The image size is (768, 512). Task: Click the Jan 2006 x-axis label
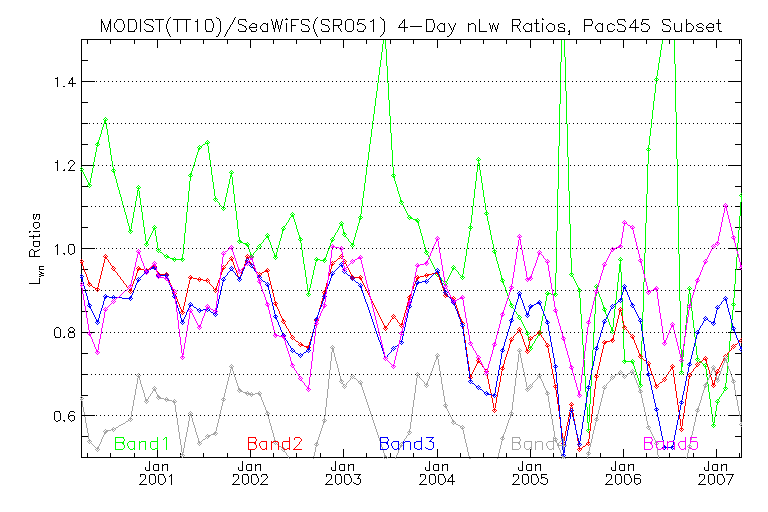(623, 473)
